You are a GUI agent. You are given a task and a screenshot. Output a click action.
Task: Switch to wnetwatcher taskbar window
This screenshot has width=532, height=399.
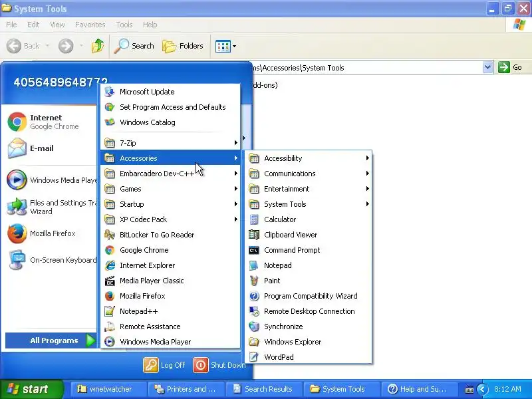click(x=108, y=389)
